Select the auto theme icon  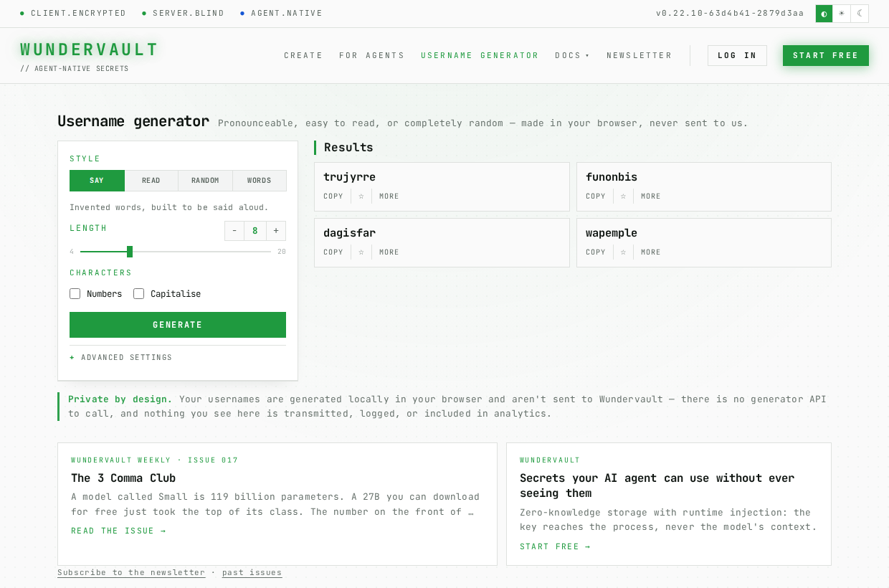824,14
